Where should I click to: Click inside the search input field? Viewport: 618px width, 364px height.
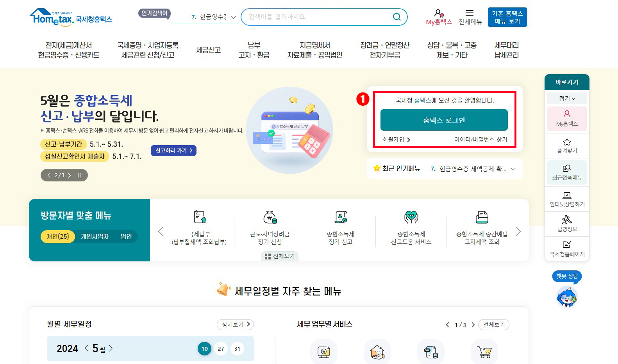click(313, 17)
